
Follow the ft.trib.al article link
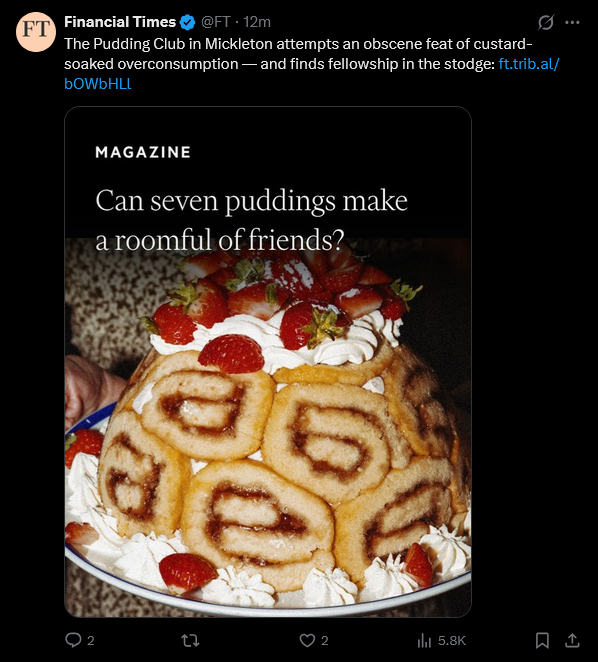[312, 73]
